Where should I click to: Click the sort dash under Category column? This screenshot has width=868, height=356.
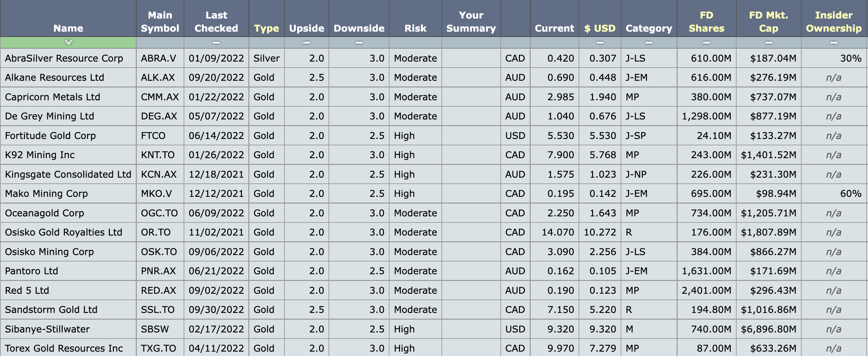[x=649, y=43]
